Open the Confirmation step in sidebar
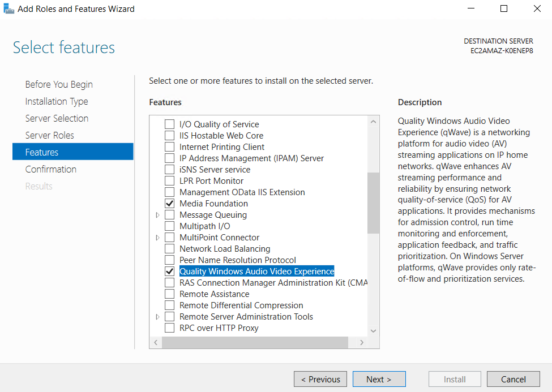The image size is (552, 392). [x=51, y=169]
